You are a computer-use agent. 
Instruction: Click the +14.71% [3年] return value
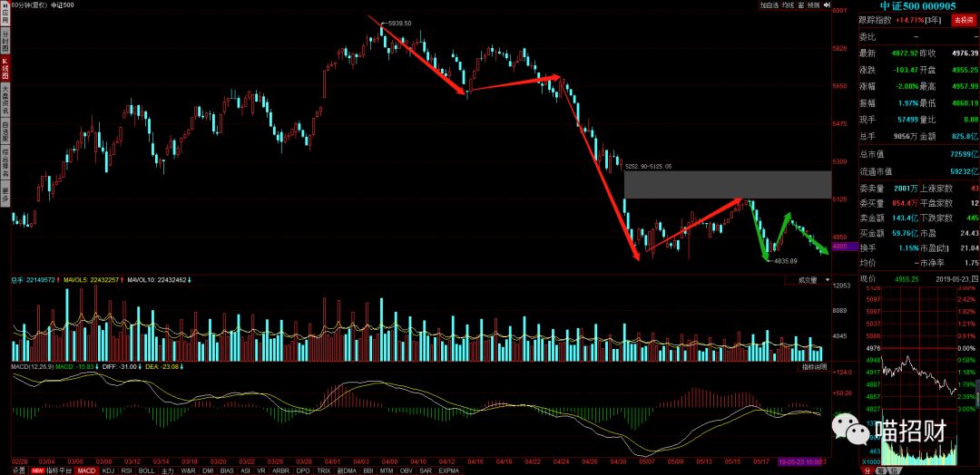917,21
